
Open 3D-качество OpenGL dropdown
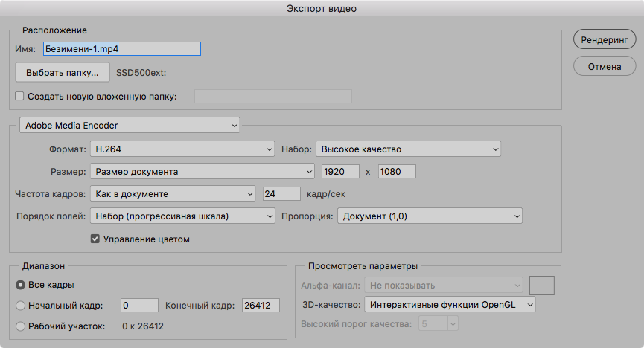[x=450, y=305]
